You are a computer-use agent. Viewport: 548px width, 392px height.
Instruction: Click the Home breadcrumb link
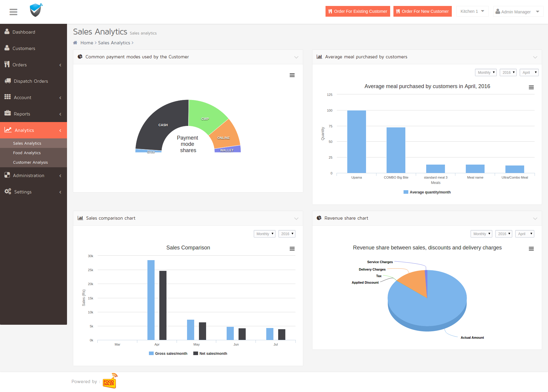click(x=87, y=43)
